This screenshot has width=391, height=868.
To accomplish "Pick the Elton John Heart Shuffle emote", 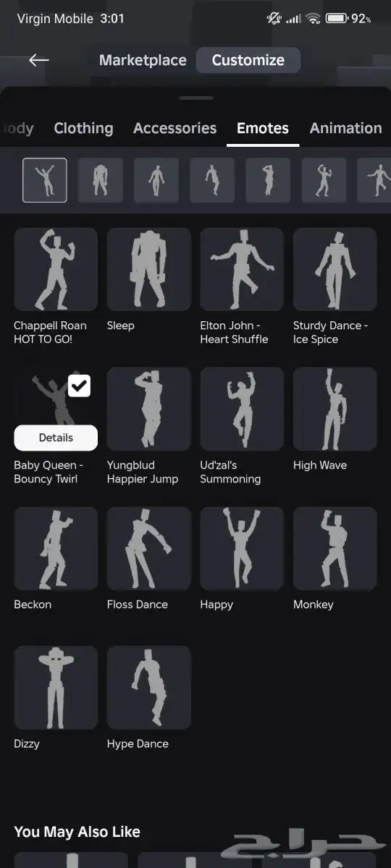I will pos(242,269).
